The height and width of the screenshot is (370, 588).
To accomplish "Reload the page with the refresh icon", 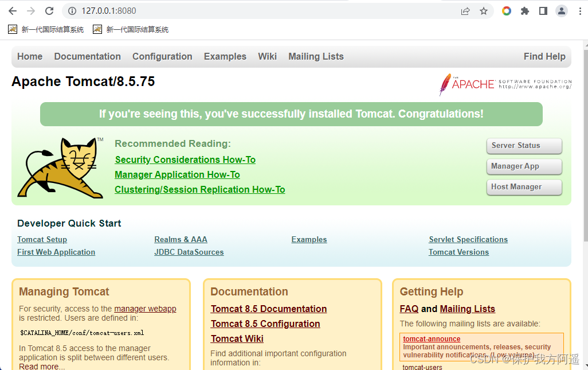I will pyautogui.click(x=49, y=11).
